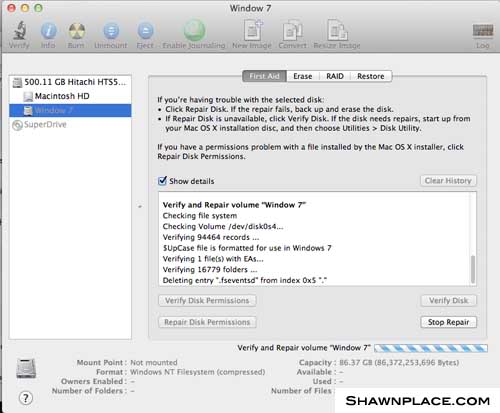Viewport: 500px width, 413px height.
Task: Open the Log toolbar icon
Action: [x=483, y=31]
